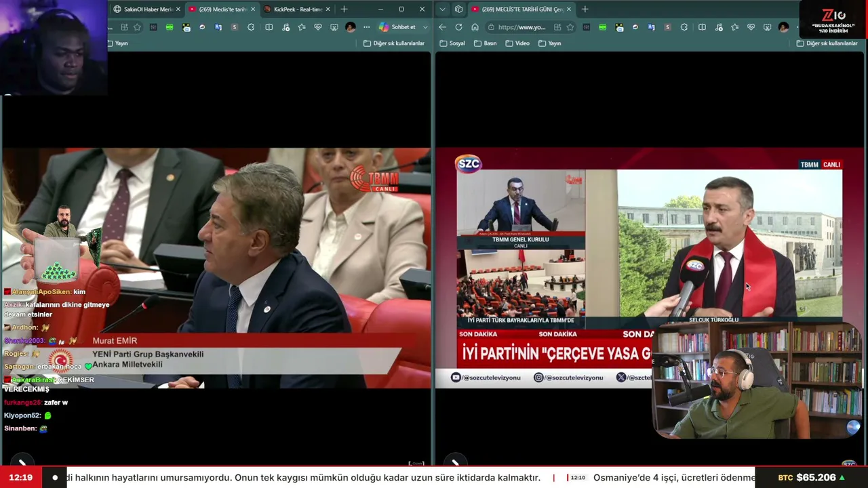The height and width of the screenshot is (488, 868).
Task: Open the Extensions puzzle icon in left browser
Action: point(251,27)
